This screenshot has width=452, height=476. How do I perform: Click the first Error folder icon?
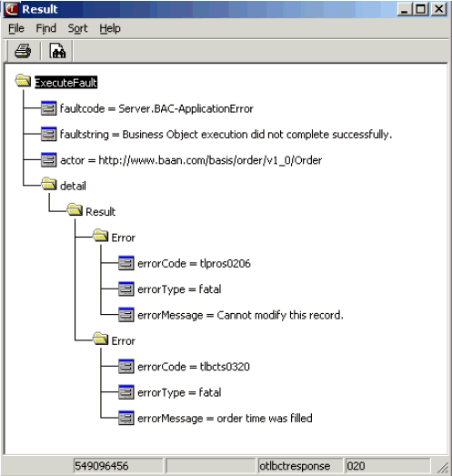coord(100,236)
